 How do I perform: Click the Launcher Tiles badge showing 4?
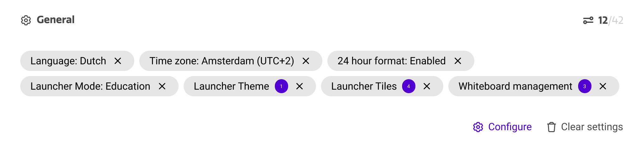tap(409, 86)
